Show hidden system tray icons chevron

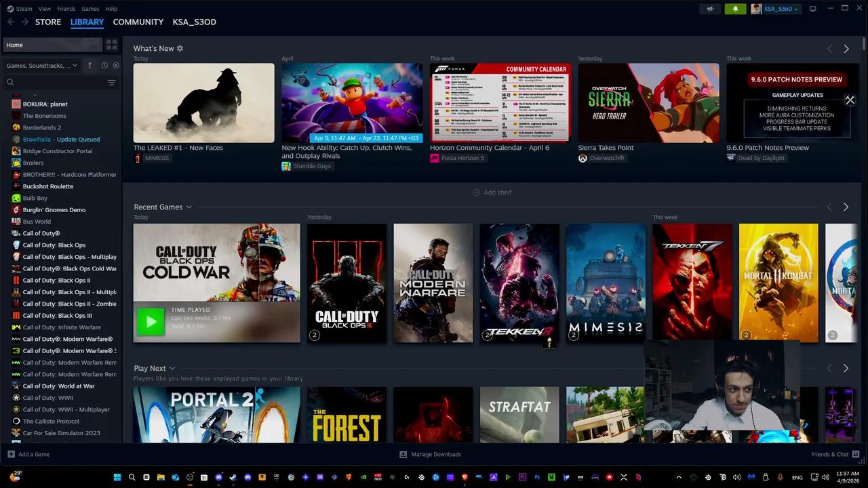(679, 477)
